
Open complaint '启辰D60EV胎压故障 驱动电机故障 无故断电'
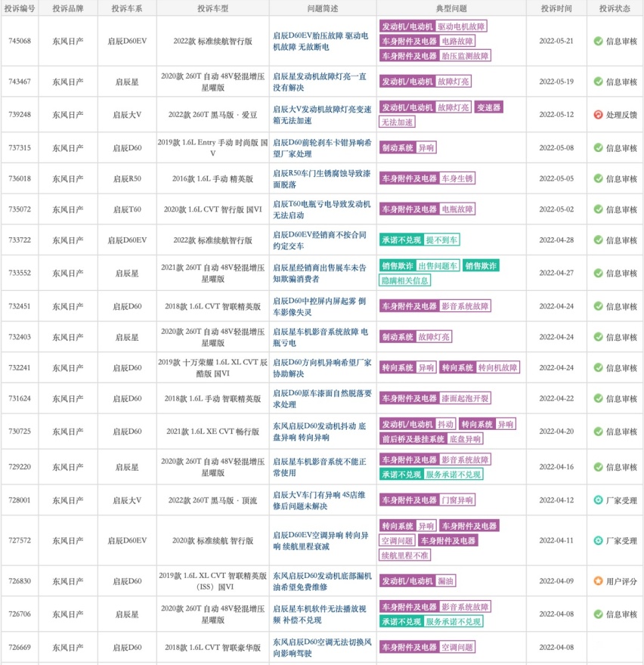click(x=320, y=41)
